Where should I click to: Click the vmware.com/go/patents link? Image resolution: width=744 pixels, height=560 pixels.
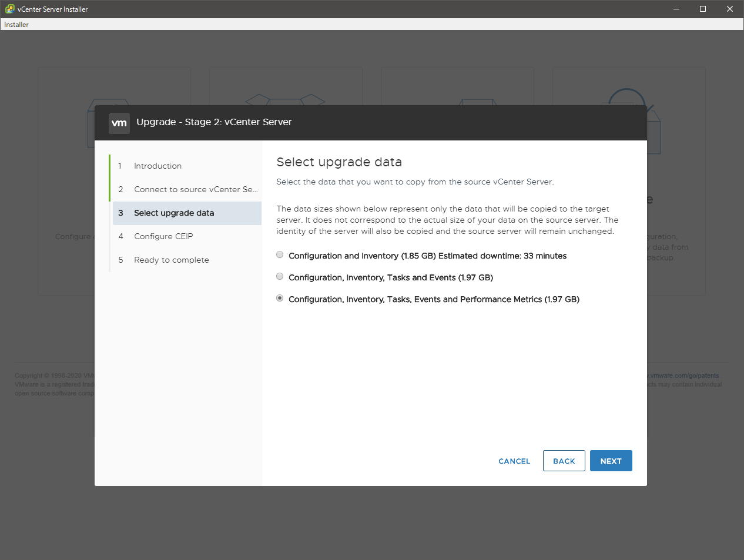(685, 376)
